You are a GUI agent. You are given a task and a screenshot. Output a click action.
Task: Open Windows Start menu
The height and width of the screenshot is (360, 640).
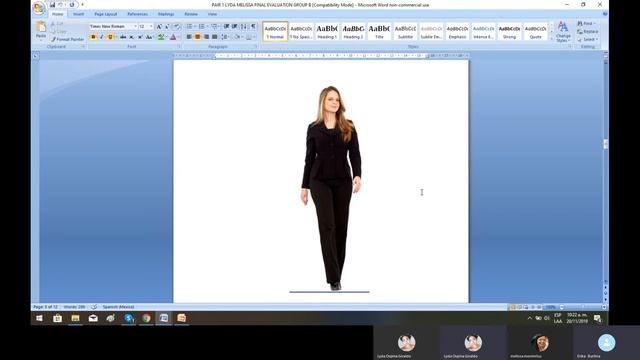tap(40, 318)
